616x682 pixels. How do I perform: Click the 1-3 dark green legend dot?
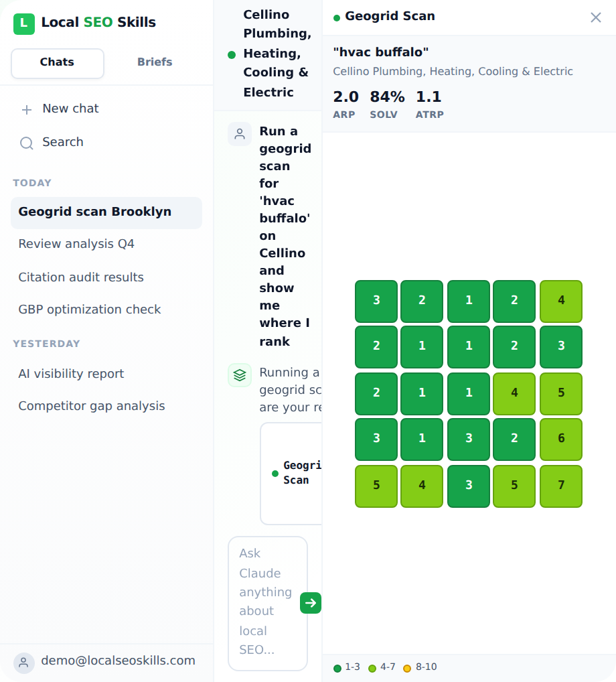(337, 668)
